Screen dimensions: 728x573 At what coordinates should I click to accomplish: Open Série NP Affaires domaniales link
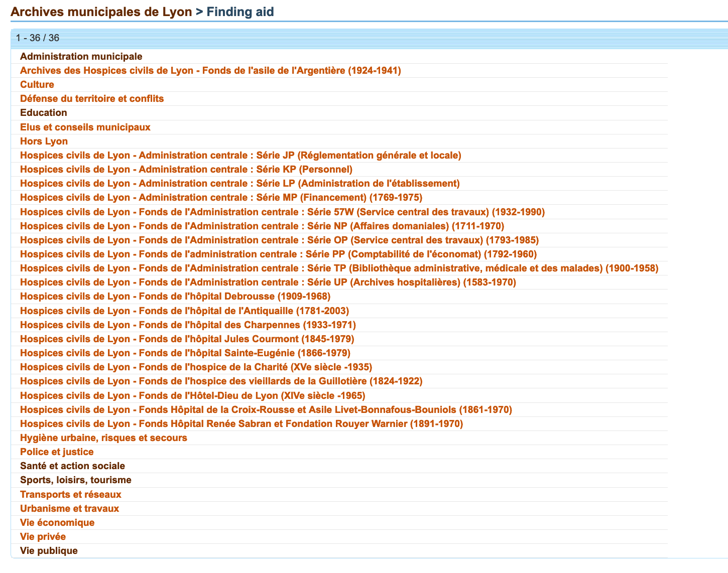coord(262,226)
